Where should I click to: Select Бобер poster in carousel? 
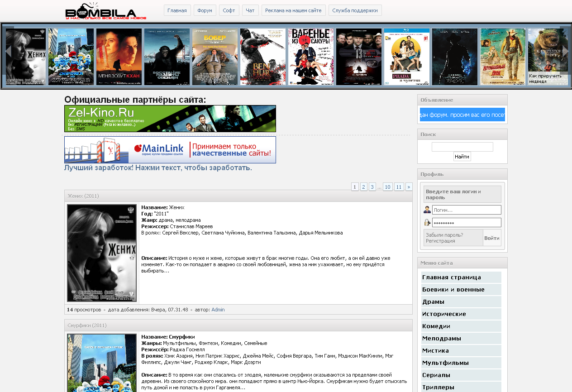[x=215, y=57]
